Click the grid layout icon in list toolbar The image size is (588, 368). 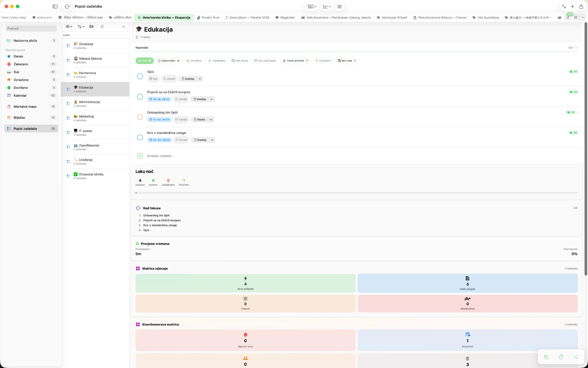(x=91, y=27)
